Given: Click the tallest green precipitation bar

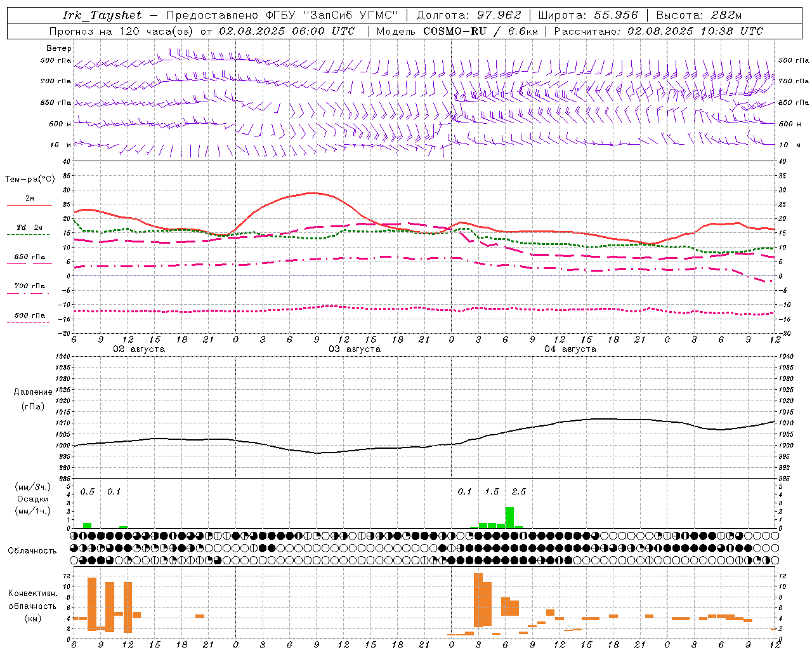Looking at the screenshot, I should (x=509, y=517).
